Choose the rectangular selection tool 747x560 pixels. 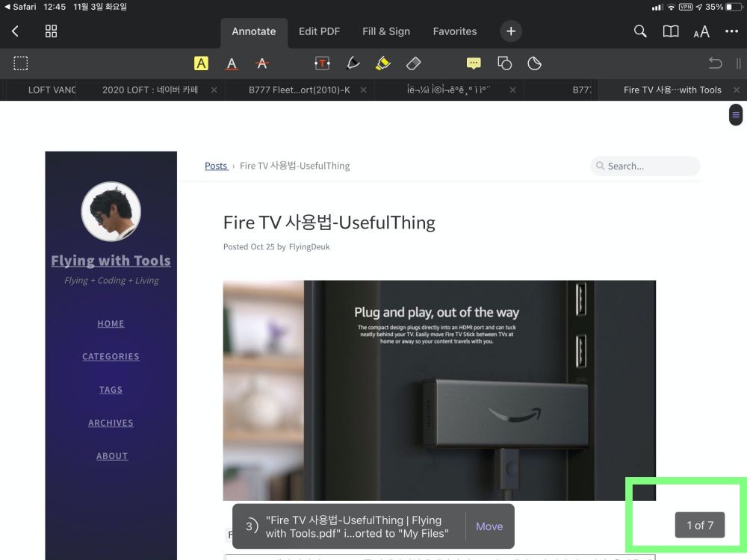pyautogui.click(x=21, y=63)
